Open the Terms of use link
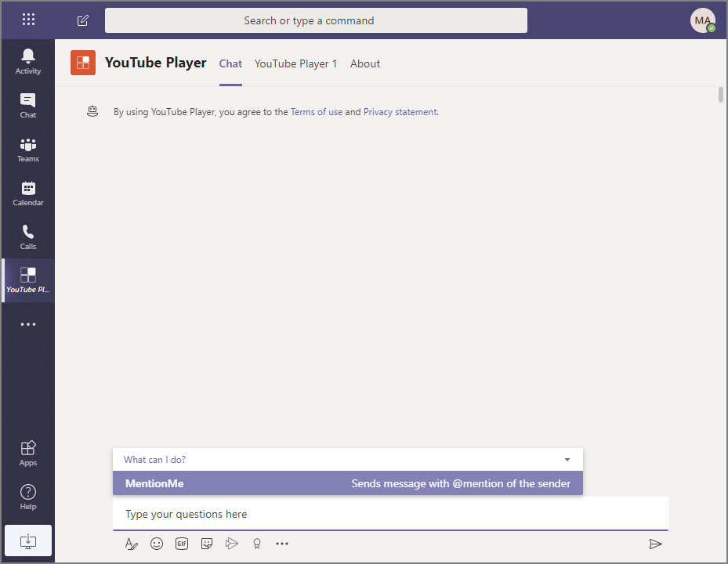 click(x=317, y=112)
